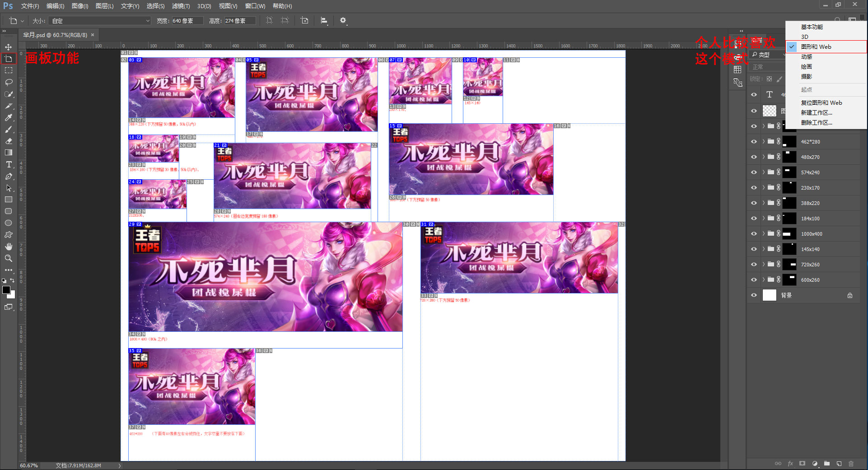Expand the 230x170 layer group
Image resolution: width=868 pixels, height=470 pixels.
764,187
